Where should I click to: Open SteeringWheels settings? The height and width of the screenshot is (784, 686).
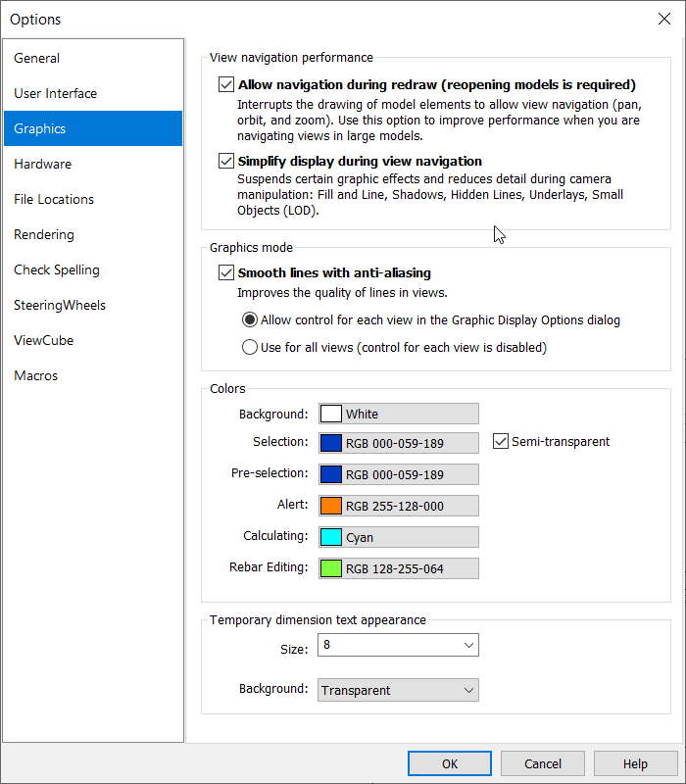[x=93, y=305]
